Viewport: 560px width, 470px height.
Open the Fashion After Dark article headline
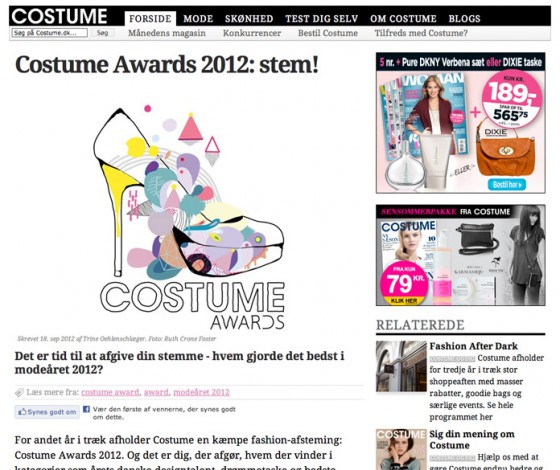click(474, 346)
